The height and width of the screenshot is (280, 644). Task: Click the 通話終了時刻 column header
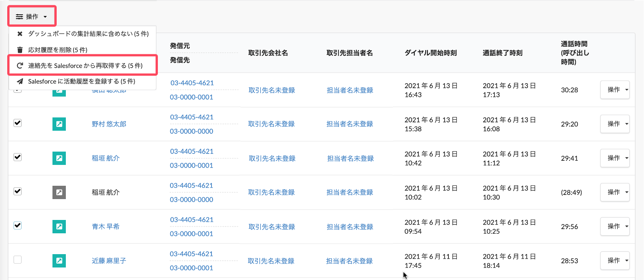tap(502, 53)
